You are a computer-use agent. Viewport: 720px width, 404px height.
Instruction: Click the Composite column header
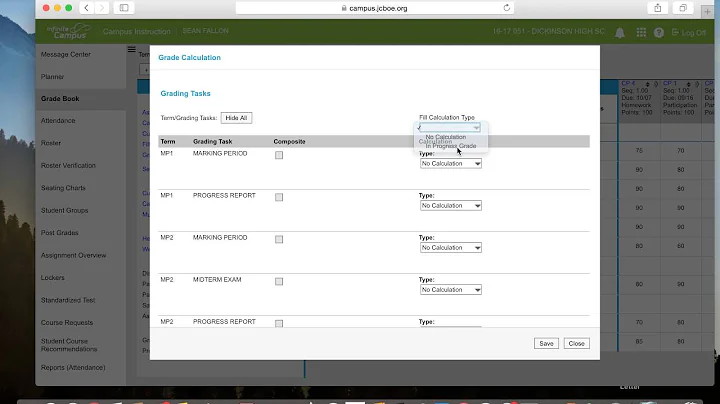(x=289, y=141)
